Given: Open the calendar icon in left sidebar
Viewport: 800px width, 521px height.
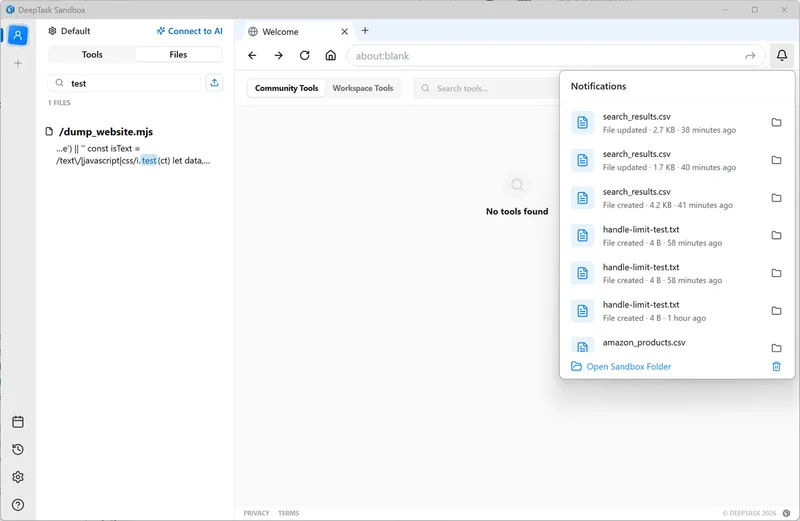Looking at the screenshot, I should click(18, 422).
